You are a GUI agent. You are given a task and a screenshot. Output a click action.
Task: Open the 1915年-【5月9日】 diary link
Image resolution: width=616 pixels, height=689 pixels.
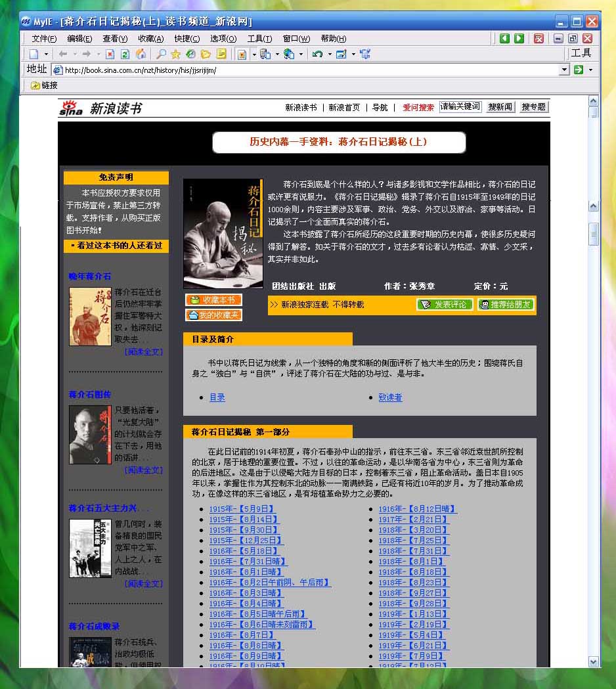[242, 509]
